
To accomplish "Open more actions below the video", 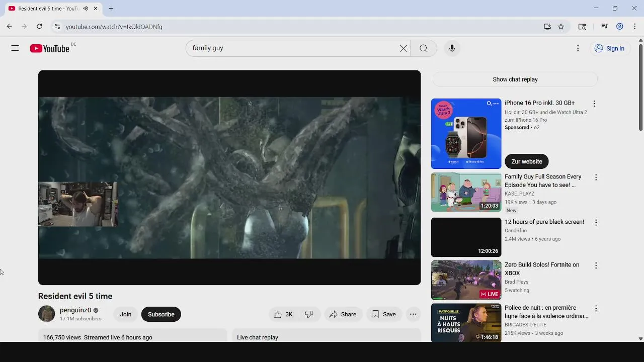I will pyautogui.click(x=413, y=314).
